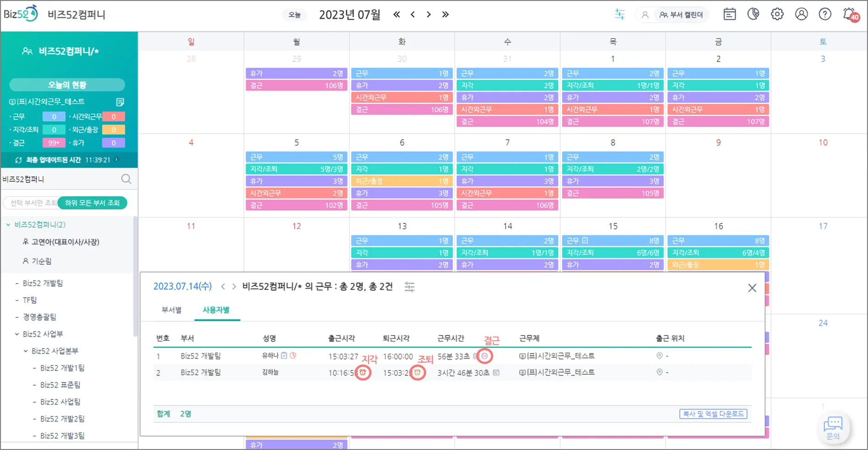
Task: Click the early-leave alarm icon beside 김하늘's 퇴근시각
Action: (x=417, y=372)
